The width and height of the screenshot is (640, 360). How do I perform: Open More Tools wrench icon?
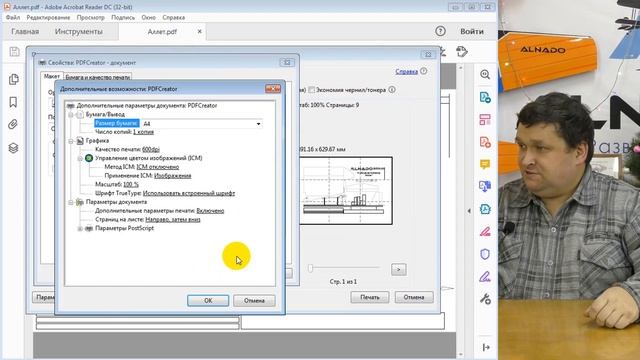click(x=485, y=299)
